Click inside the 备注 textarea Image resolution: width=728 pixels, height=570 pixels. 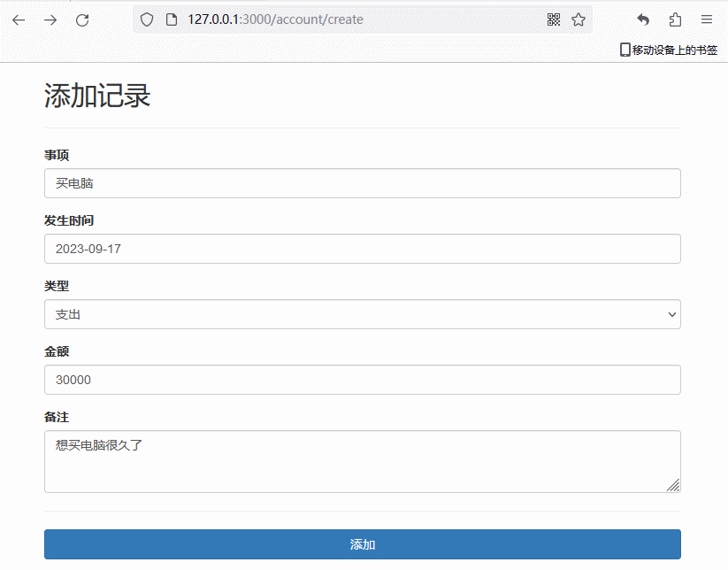point(362,461)
